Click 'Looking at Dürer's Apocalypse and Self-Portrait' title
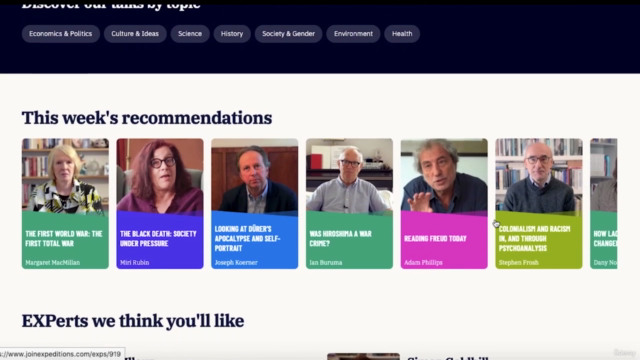Screen dimensions: 640x360 coord(247,238)
